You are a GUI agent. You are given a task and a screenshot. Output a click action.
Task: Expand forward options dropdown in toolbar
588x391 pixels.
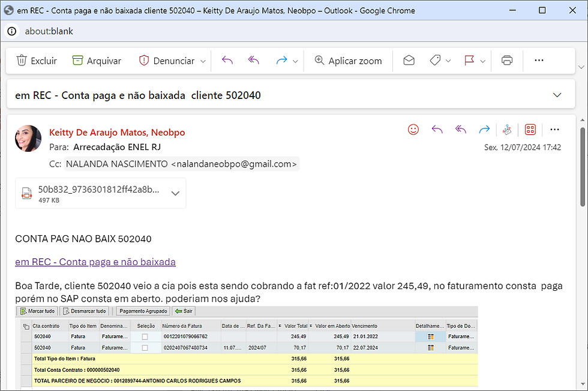[x=295, y=61]
